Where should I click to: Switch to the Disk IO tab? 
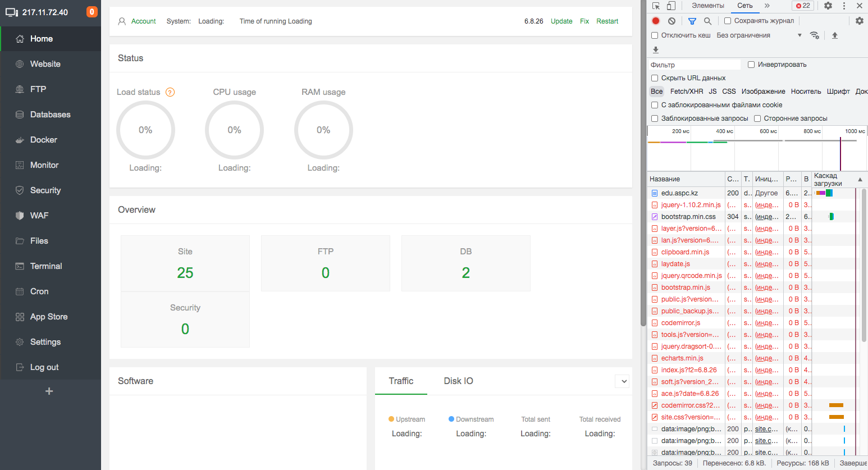[458, 381]
